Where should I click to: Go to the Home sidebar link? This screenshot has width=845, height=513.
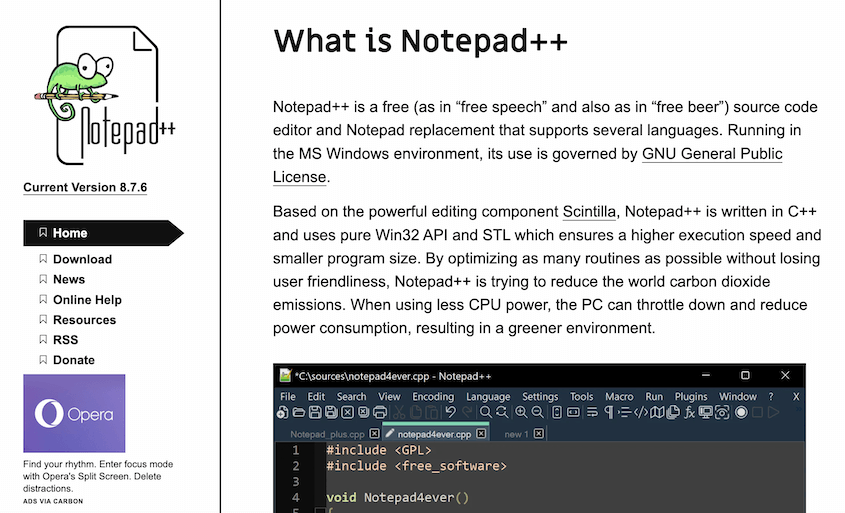pyautogui.click(x=103, y=233)
